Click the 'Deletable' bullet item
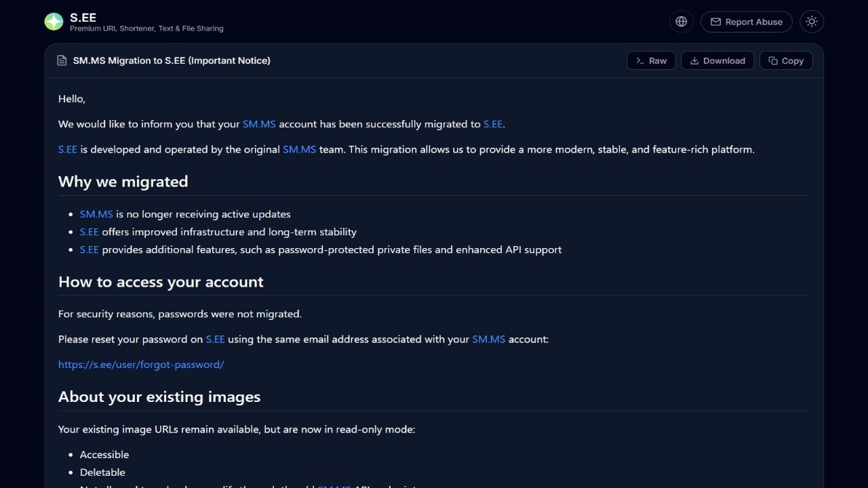 [102, 472]
